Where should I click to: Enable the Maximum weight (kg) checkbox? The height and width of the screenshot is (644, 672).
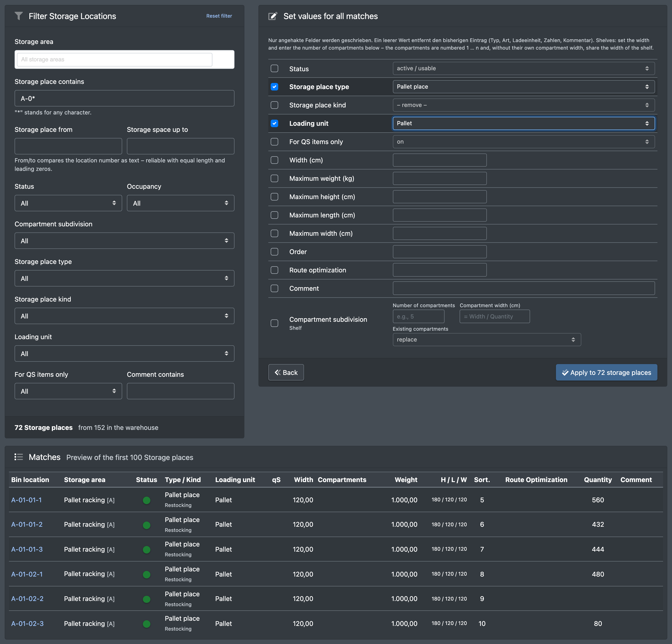274,178
